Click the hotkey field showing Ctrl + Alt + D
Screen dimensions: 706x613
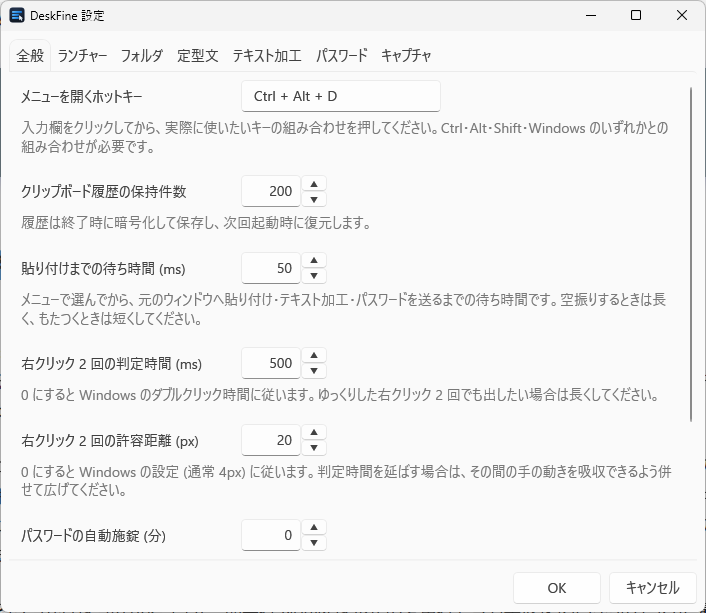click(x=341, y=96)
